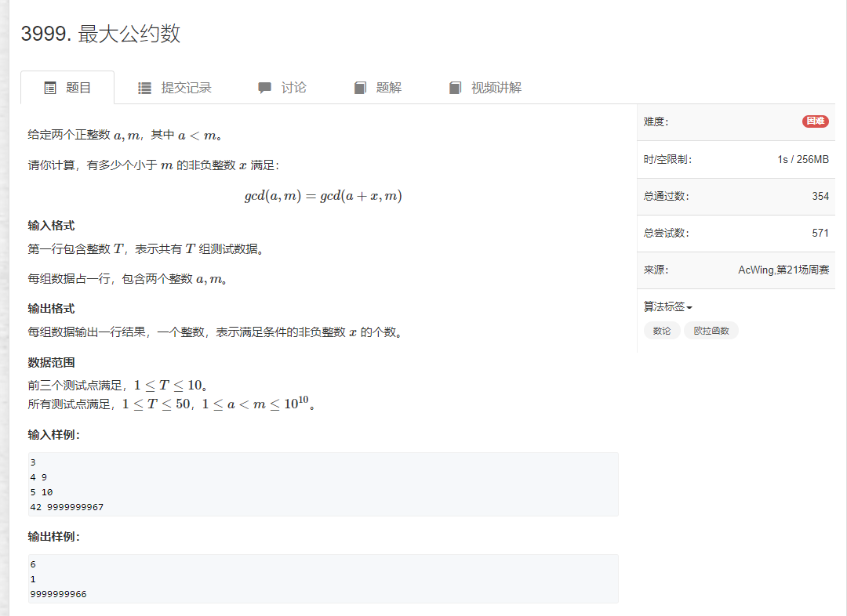Click the 总通过数 value 354
Viewport: 847px width, 616px height.
(x=822, y=196)
